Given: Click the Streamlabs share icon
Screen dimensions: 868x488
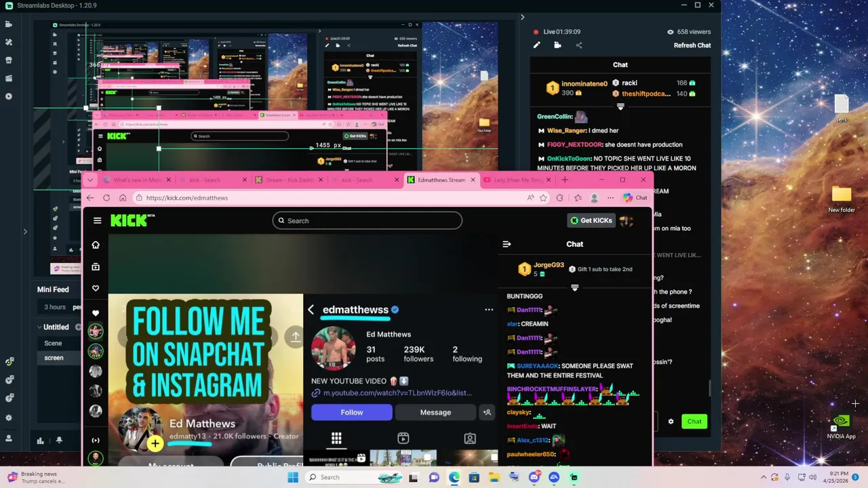Looking at the screenshot, I should [x=578, y=45].
